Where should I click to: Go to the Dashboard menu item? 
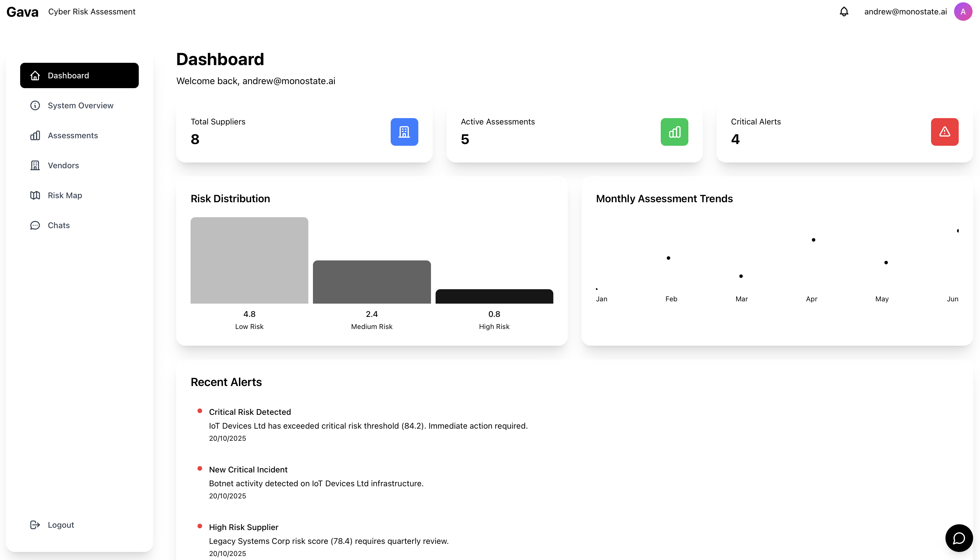point(79,75)
